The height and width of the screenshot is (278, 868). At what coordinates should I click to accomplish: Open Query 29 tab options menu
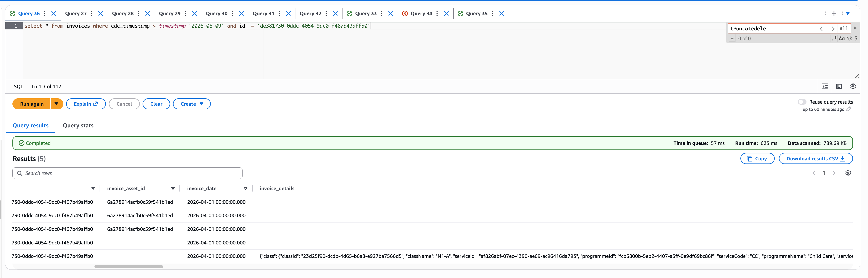185,13
